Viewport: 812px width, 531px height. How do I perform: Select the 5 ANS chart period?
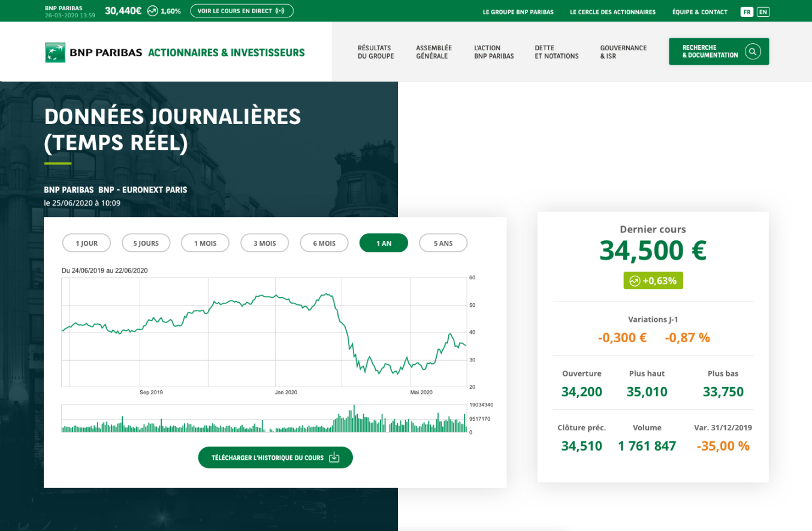click(443, 243)
